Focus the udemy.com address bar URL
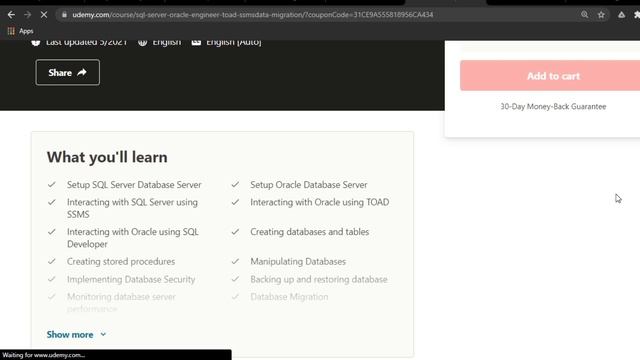Image resolution: width=640 pixels, height=360 pixels. [253, 15]
